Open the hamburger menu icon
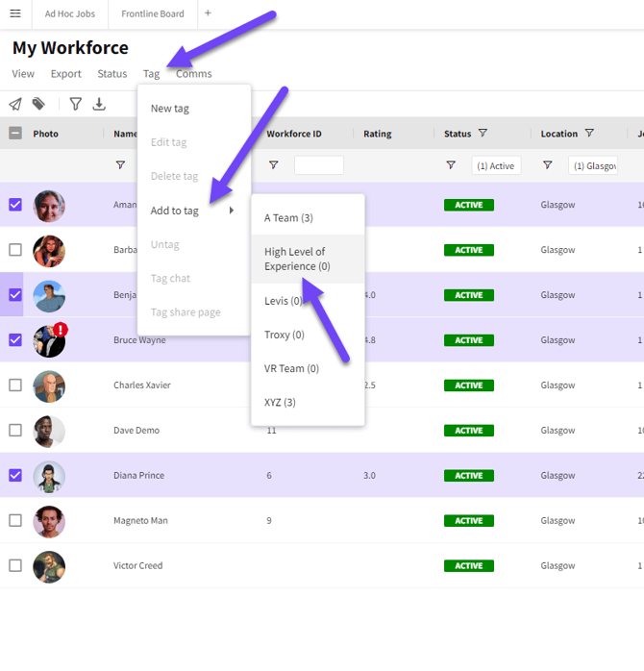 pos(15,13)
